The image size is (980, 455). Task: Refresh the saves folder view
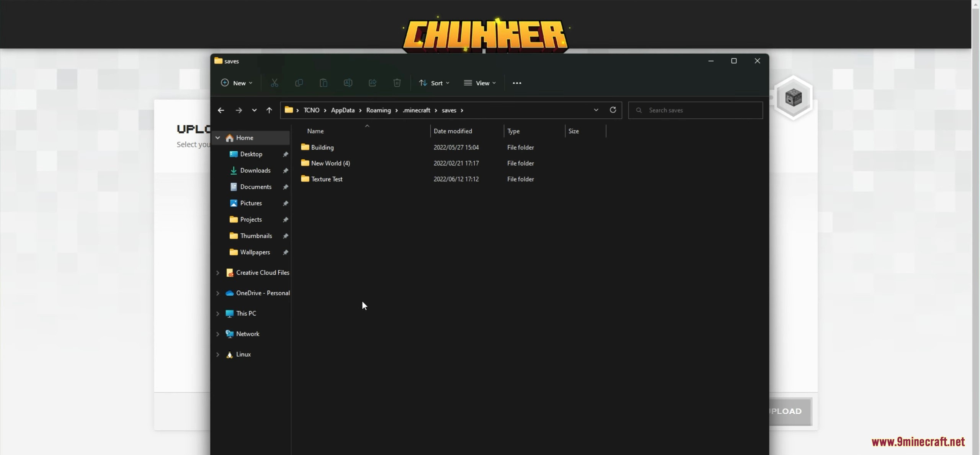[613, 110]
